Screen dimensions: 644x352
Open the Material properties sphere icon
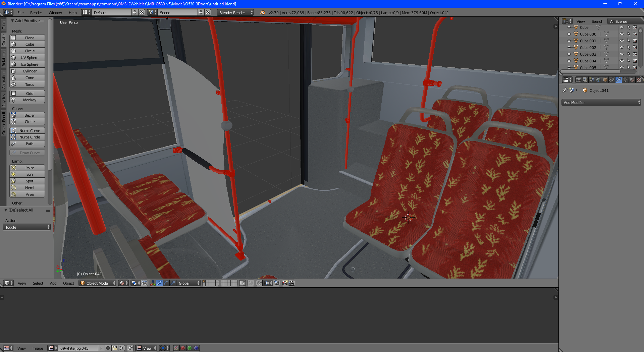coord(632,80)
